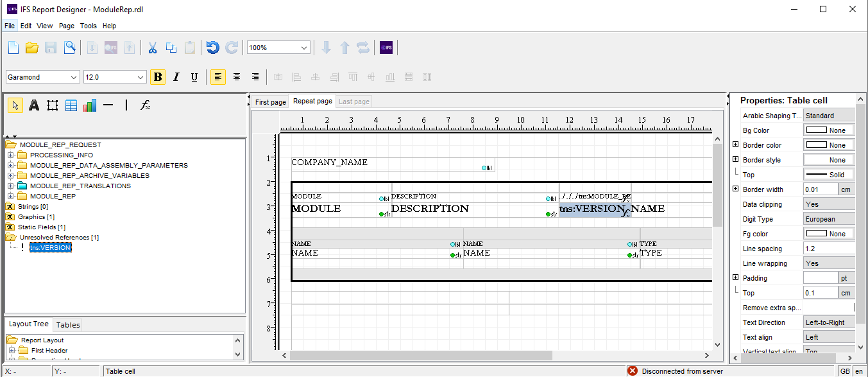Set center text alignment
Image resolution: width=868 pixels, height=377 pixels.
tap(237, 77)
